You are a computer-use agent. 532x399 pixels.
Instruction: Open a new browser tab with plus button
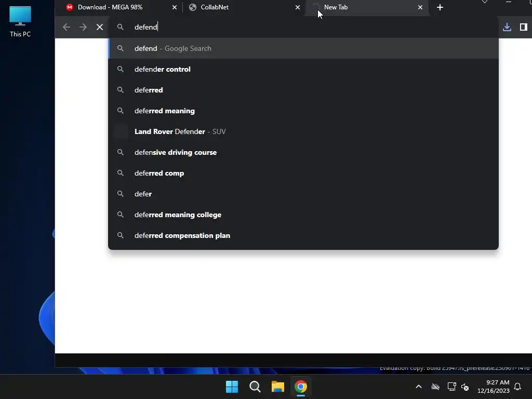pyautogui.click(x=440, y=7)
